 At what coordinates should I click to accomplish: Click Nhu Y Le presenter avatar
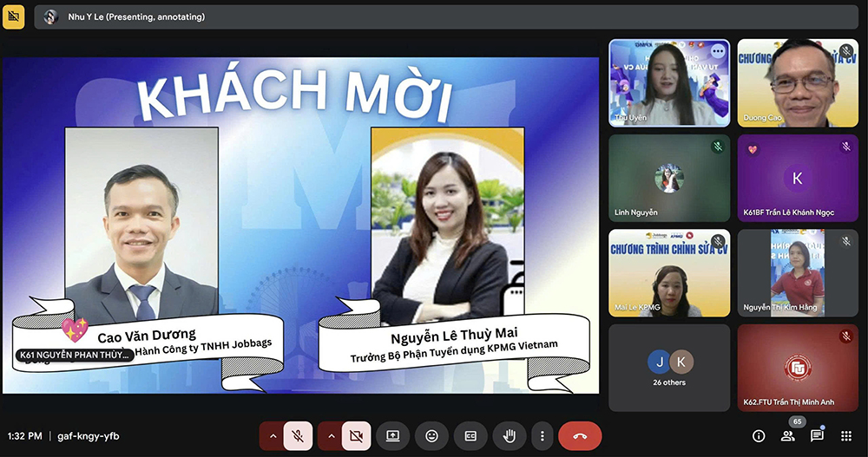coord(51,17)
